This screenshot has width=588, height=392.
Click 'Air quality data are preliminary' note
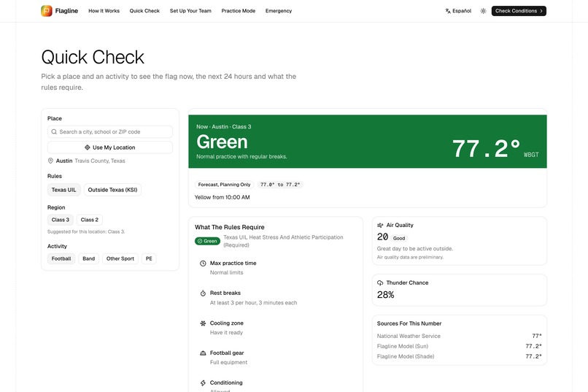click(x=410, y=258)
